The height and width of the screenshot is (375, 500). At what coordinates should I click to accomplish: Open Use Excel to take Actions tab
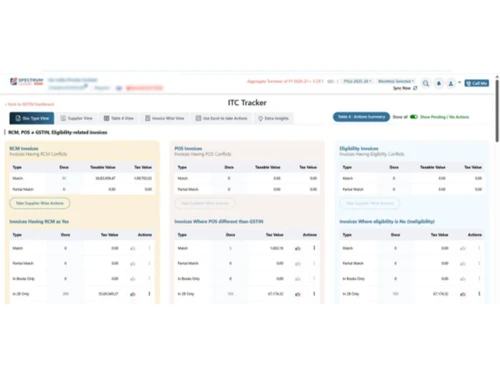click(x=221, y=118)
